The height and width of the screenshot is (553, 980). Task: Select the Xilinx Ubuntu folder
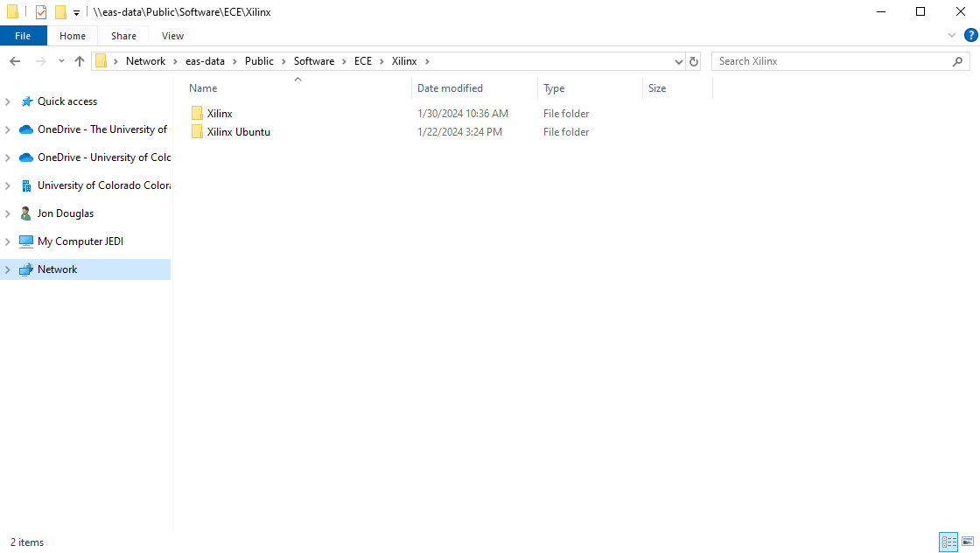(239, 132)
